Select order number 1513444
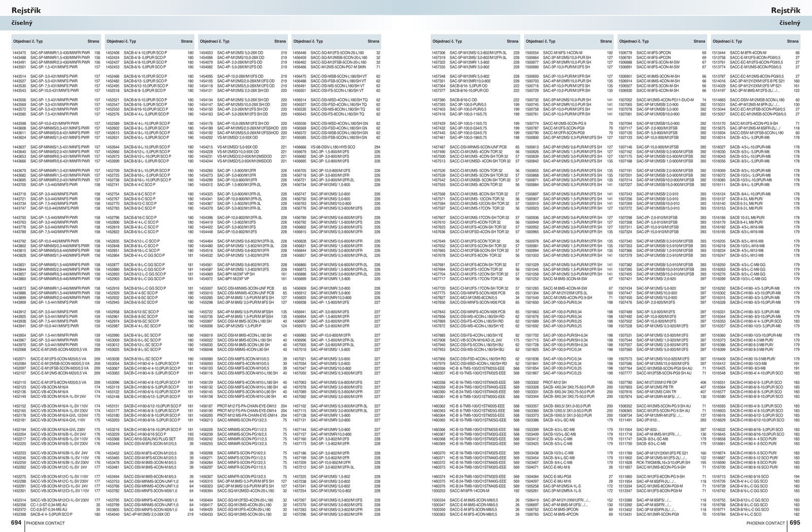812x532 pixels. coord(719,53)
